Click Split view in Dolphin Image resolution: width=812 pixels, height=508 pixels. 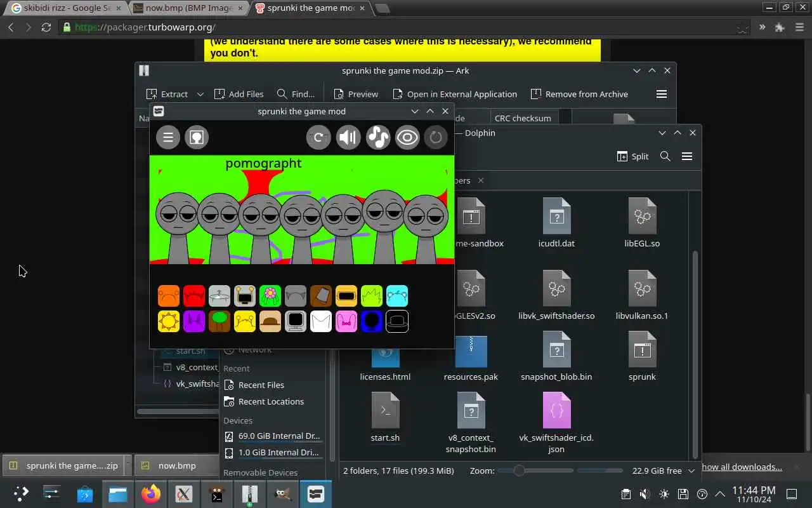coord(633,156)
